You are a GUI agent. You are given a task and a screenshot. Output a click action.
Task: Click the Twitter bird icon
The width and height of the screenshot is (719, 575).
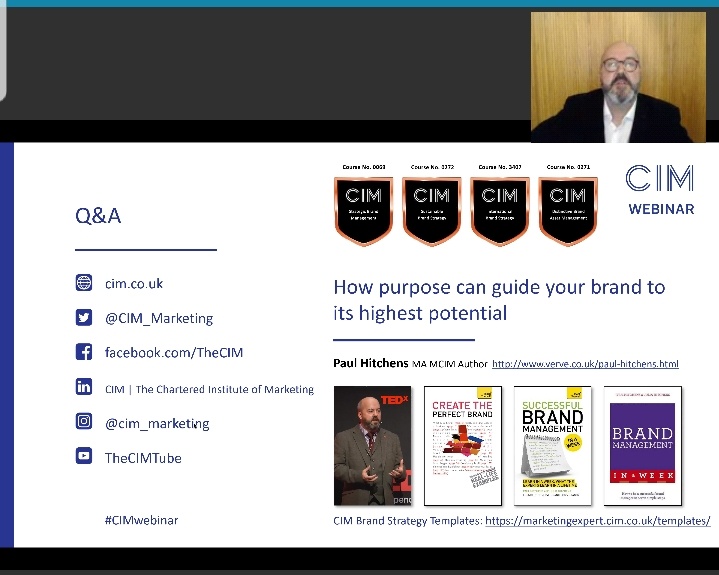pyautogui.click(x=84, y=317)
